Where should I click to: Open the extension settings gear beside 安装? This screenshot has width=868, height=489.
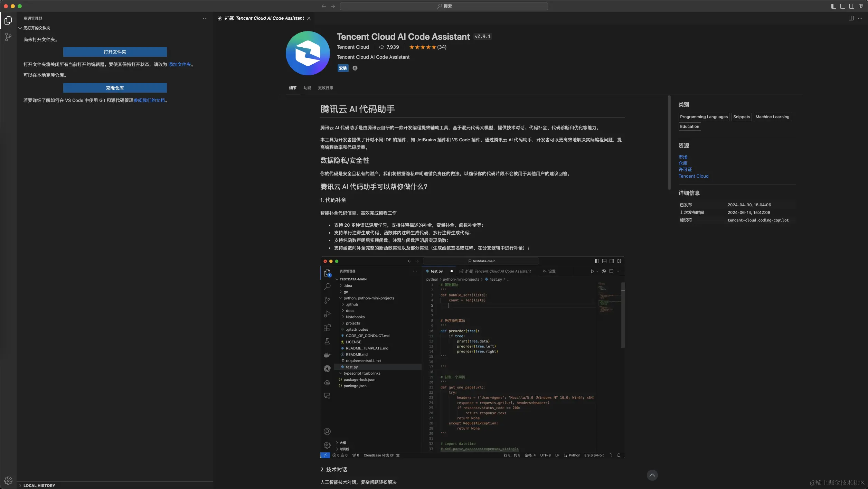(355, 68)
